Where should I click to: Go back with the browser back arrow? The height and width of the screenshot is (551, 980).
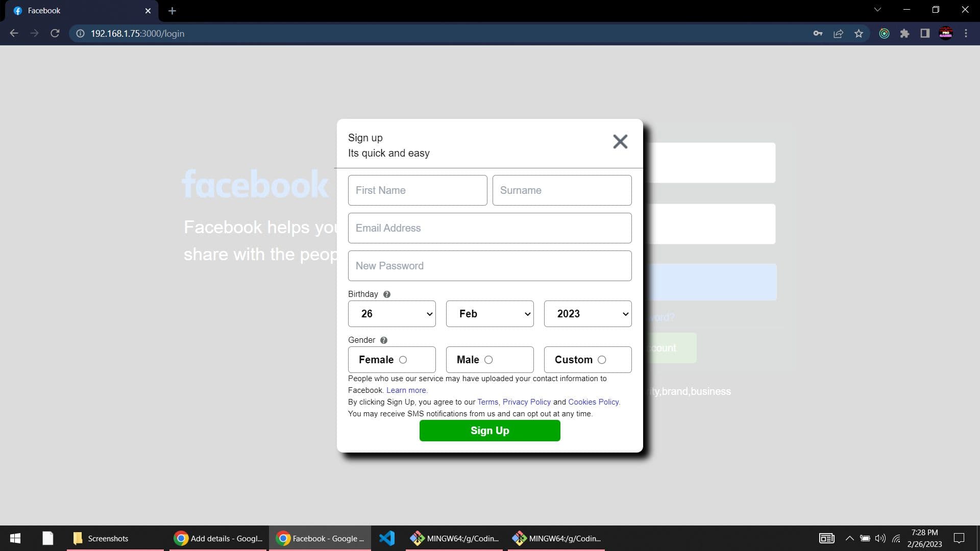[x=14, y=33]
